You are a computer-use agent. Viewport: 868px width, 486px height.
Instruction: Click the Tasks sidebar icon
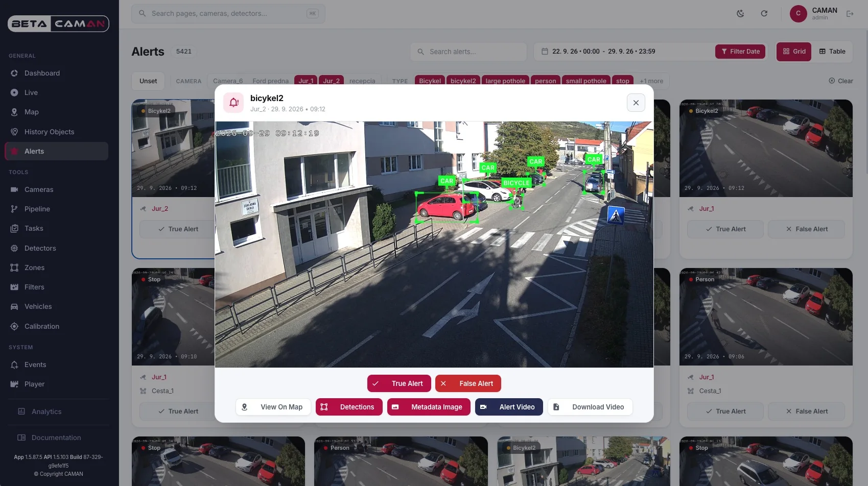point(14,229)
